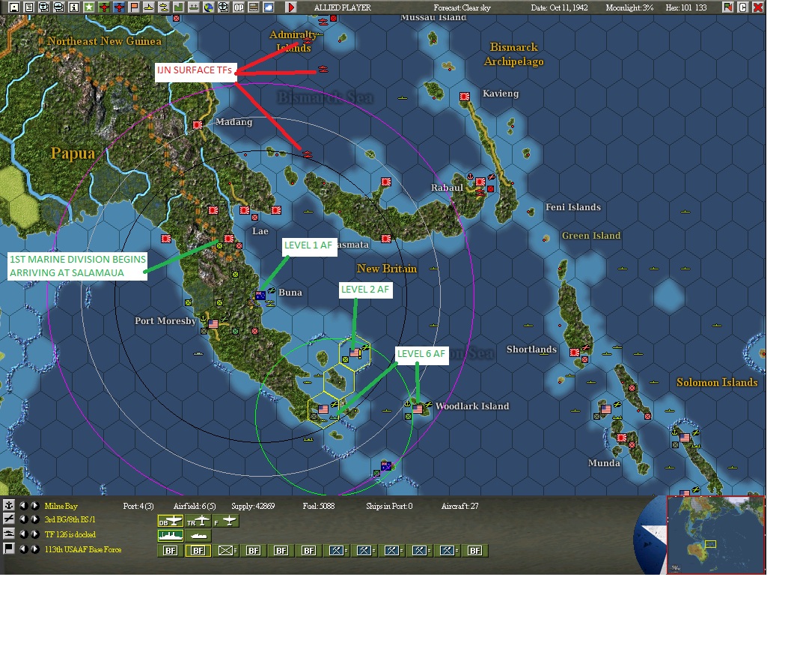Click the Kavieng Japanese base flag
The height and width of the screenshot is (672, 794).
(464, 97)
